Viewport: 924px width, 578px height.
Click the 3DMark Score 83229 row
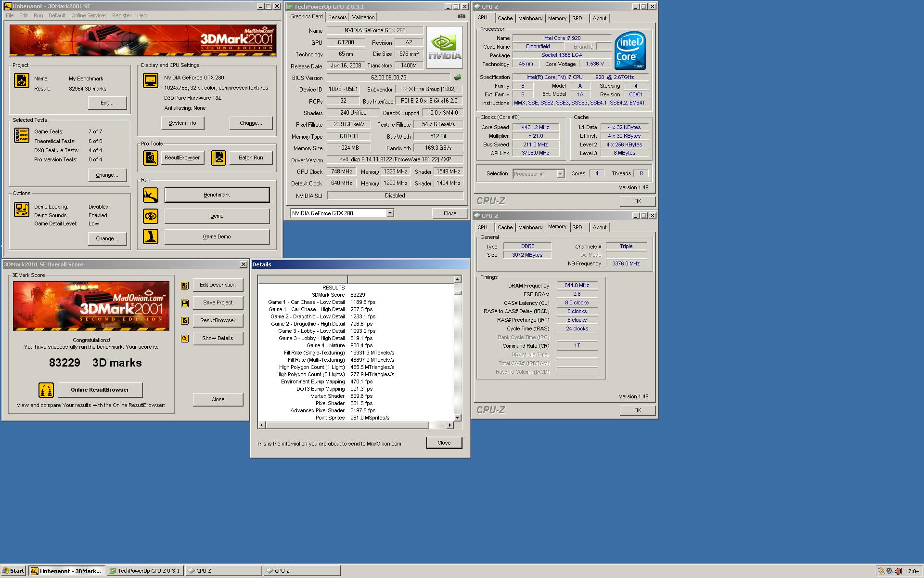click(356, 295)
